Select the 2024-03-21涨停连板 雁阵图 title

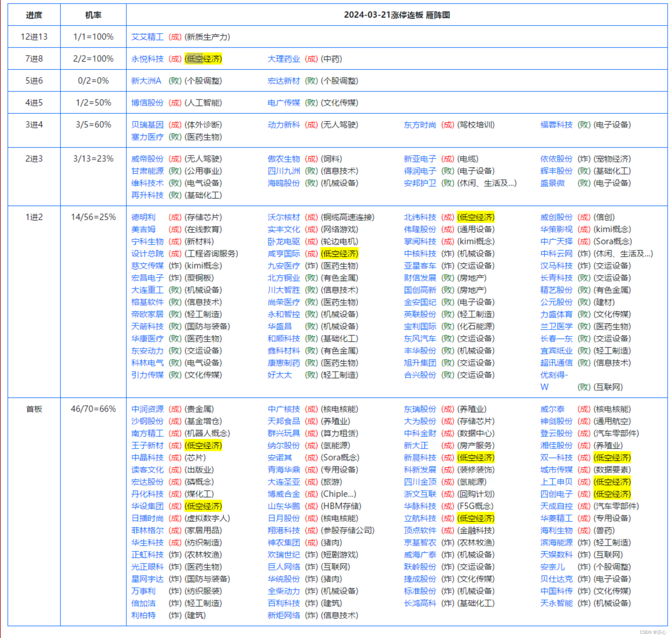397,15
